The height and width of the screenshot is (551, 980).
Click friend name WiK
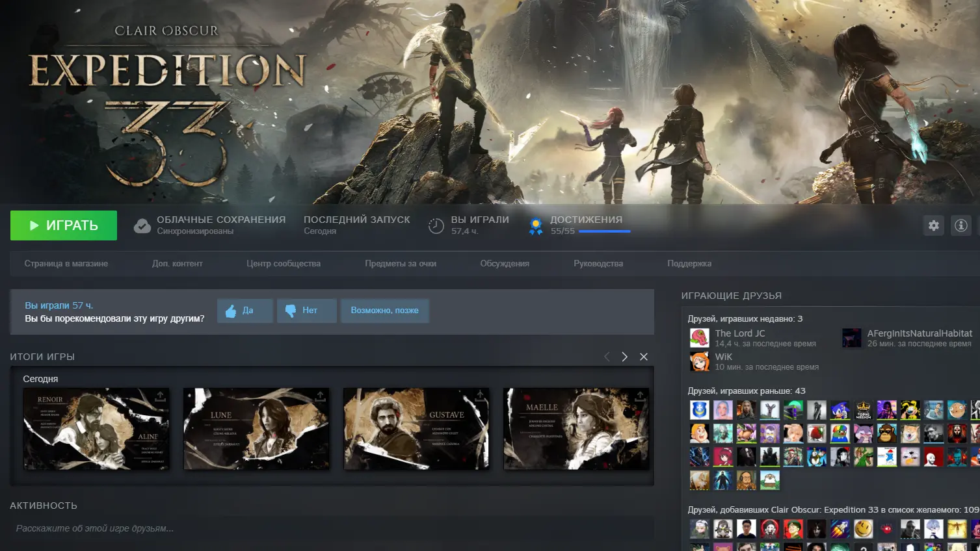click(724, 357)
